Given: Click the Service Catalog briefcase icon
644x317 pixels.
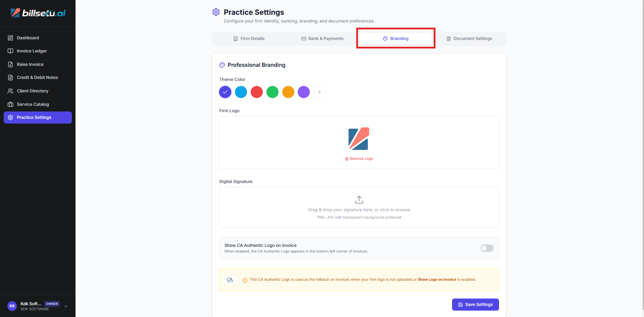Looking at the screenshot, I should (x=10, y=104).
